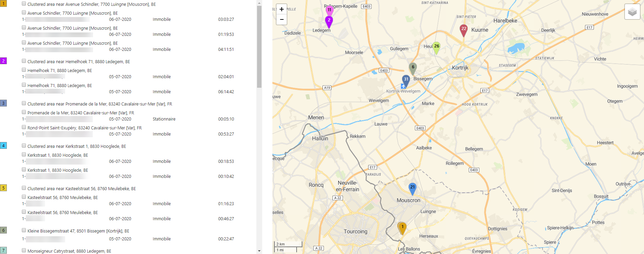
Task: Tick the Clustered area near Hemelhoek 71 checkbox
Action: click(24, 61)
